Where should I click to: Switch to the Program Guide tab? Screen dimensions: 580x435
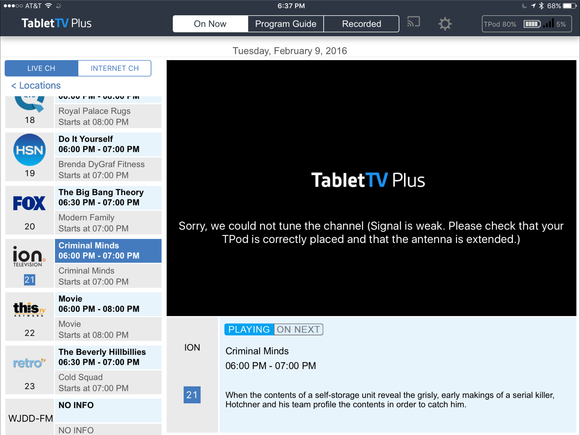pyautogui.click(x=286, y=24)
